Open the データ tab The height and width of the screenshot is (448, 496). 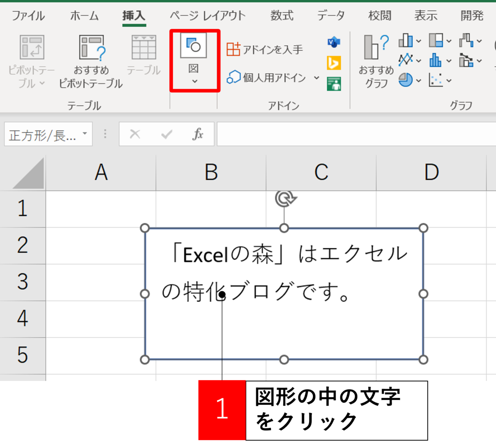click(x=330, y=16)
